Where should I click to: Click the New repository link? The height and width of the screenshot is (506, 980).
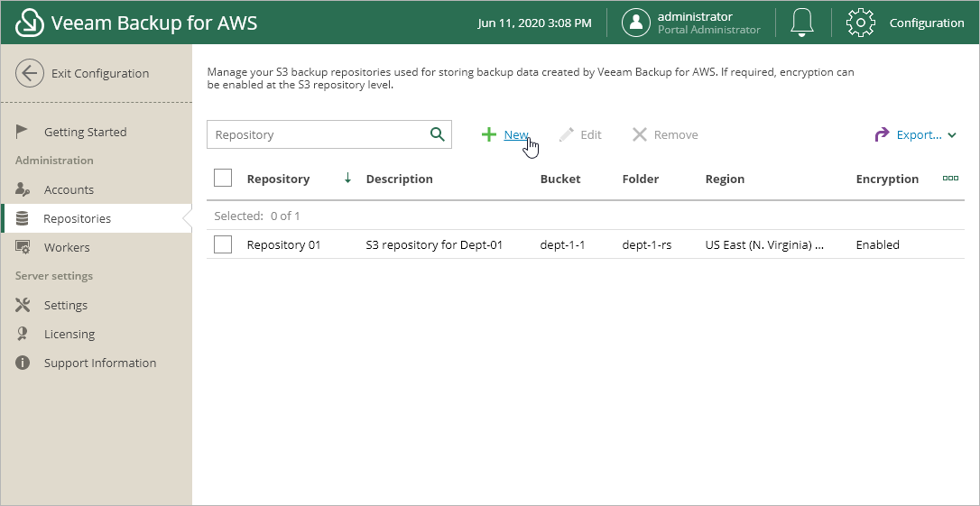pyautogui.click(x=516, y=134)
